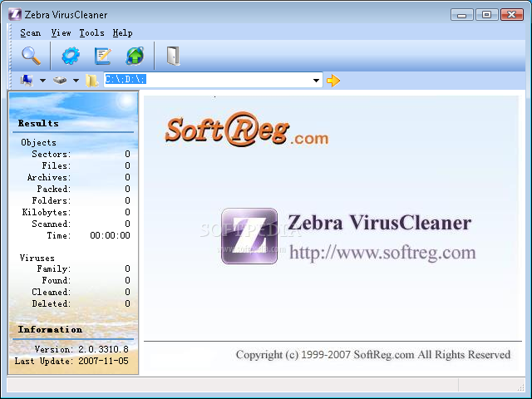Click the copyright 1999-2007 SoftReg.com text

pyautogui.click(x=373, y=355)
